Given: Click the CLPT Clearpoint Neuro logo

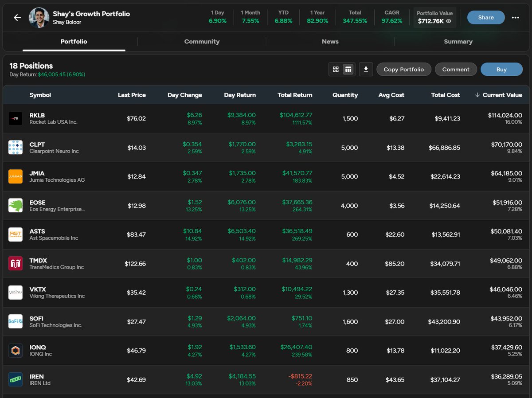Looking at the screenshot, I should [x=16, y=148].
